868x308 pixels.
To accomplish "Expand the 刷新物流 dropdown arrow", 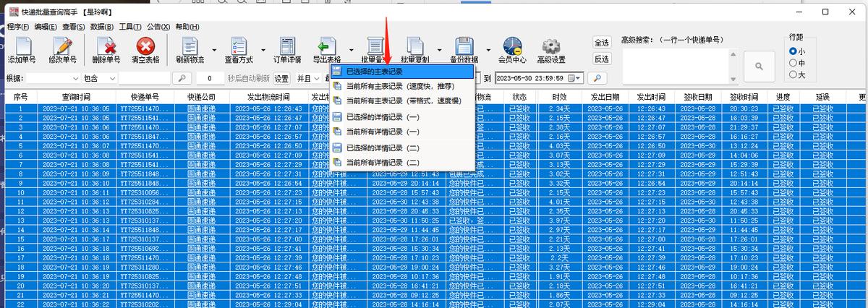I will (x=215, y=51).
